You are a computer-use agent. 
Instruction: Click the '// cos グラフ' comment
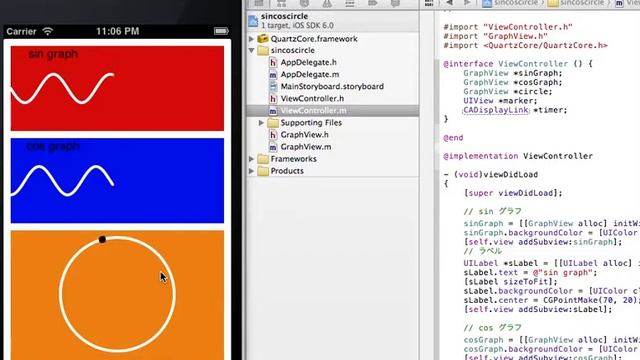[x=493, y=328]
